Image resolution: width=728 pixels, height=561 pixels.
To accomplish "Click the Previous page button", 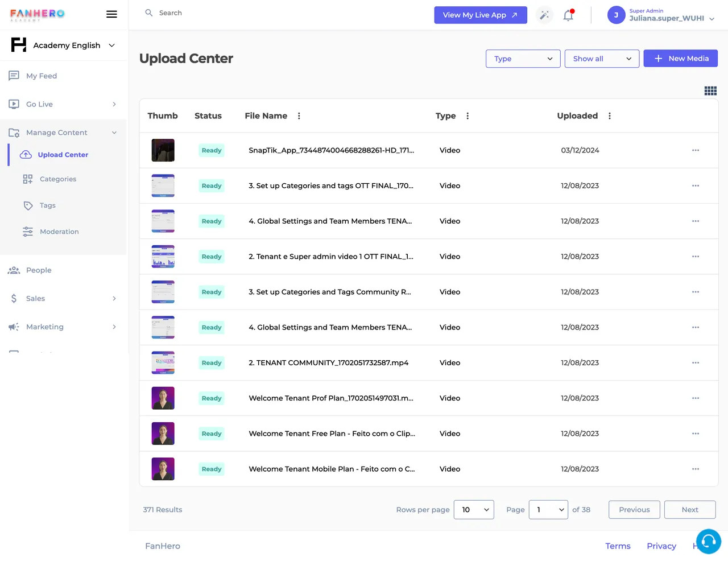I will pos(634,510).
